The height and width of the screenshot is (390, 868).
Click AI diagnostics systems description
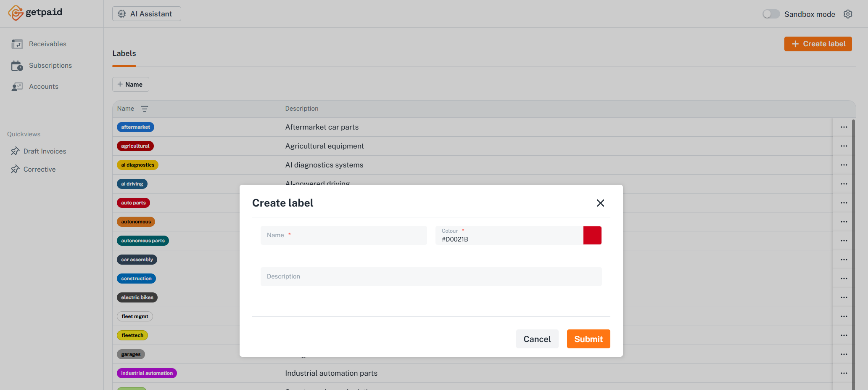tap(324, 165)
